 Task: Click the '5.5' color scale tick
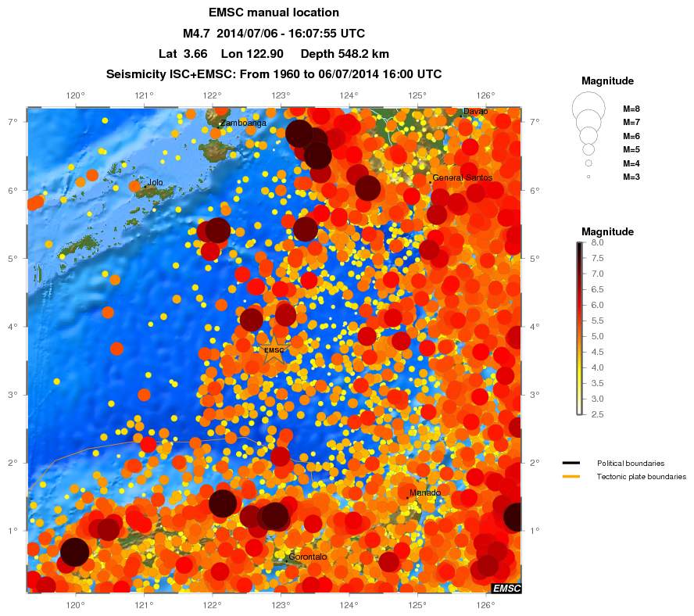[597, 321]
